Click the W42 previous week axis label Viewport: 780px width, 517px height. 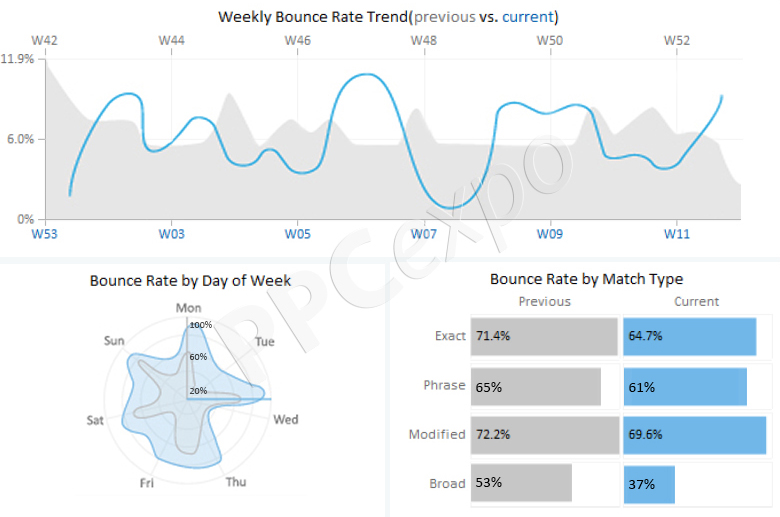coord(45,40)
